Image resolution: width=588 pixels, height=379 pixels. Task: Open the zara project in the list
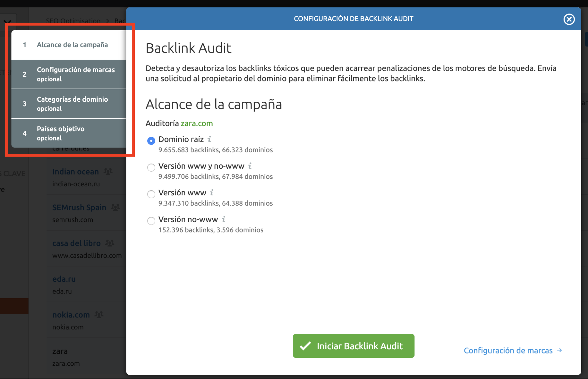click(x=60, y=351)
